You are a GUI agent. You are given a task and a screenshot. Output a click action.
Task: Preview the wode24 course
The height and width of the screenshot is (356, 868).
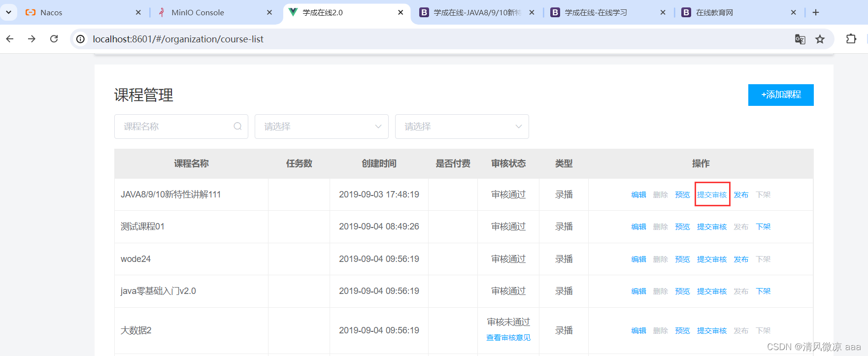point(682,259)
